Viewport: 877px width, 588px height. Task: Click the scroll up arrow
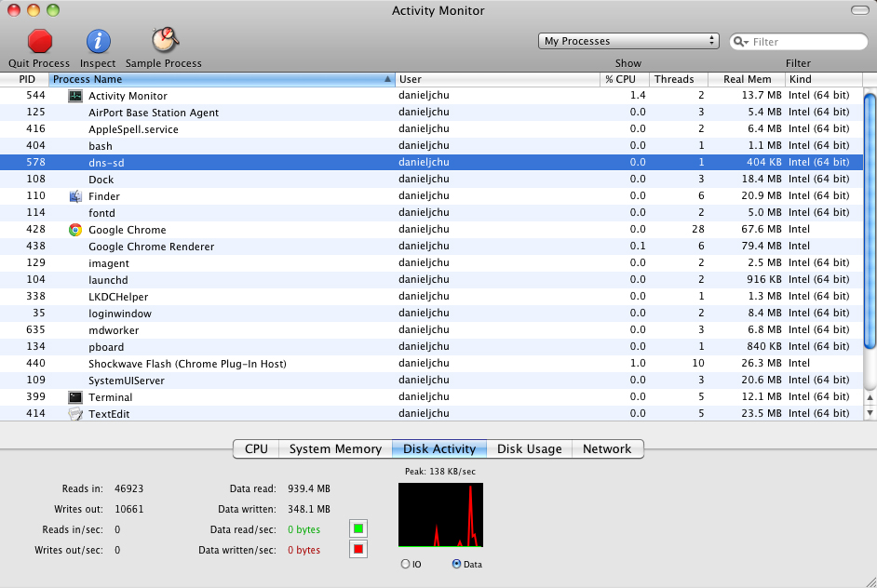pyautogui.click(x=870, y=397)
